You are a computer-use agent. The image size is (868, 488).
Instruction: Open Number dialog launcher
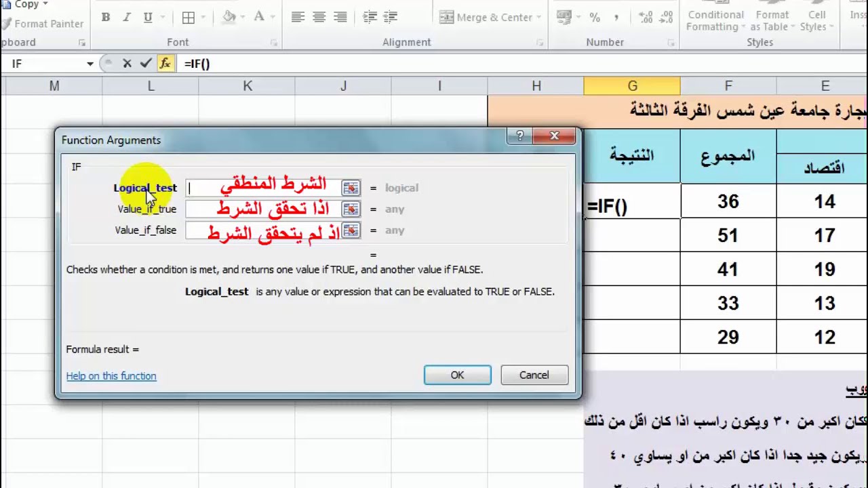(670, 43)
